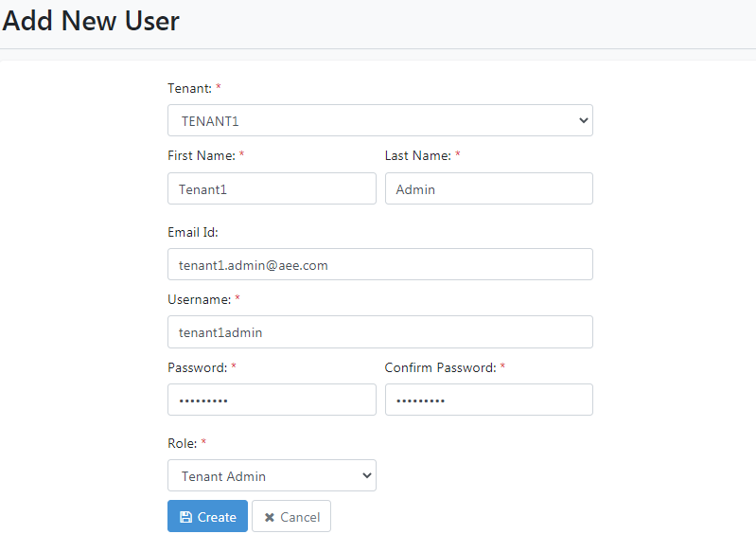Click the "Email Id:" field label
756x552 pixels.
pos(193,232)
